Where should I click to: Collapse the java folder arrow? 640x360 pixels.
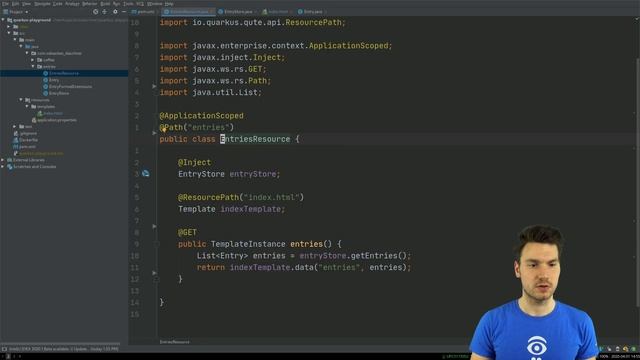click(21, 47)
